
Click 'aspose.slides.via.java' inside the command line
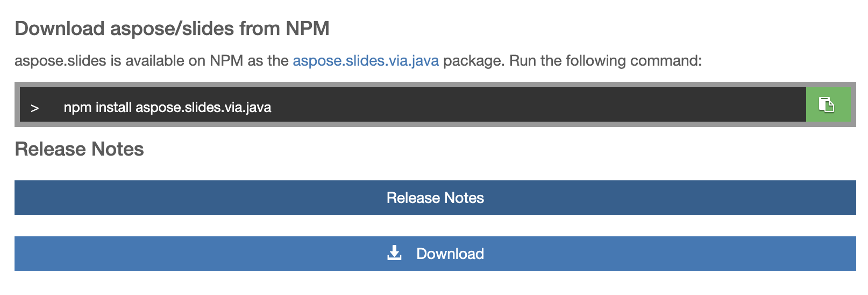point(203,108)
